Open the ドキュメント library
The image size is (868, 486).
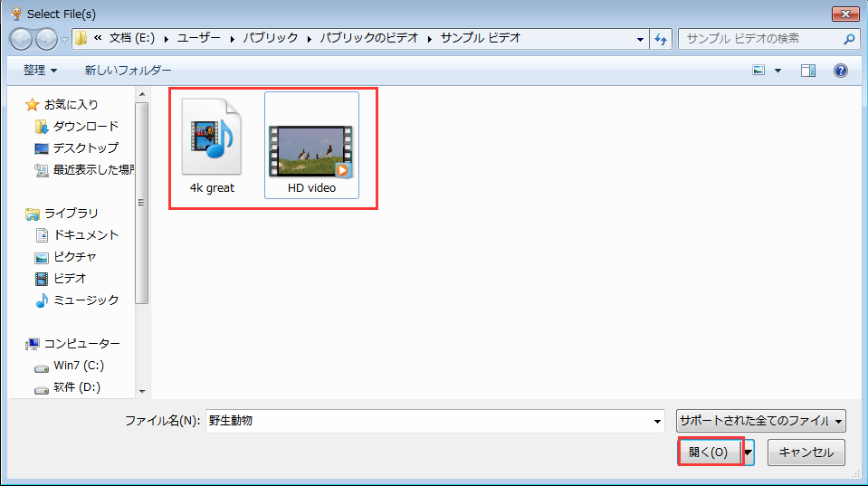pos(86,234)
